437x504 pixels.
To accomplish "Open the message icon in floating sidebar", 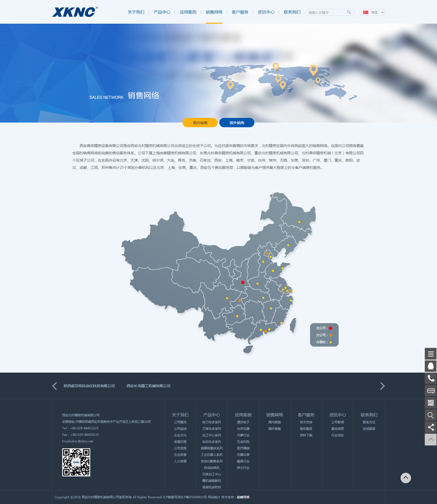I will point(430,391).
